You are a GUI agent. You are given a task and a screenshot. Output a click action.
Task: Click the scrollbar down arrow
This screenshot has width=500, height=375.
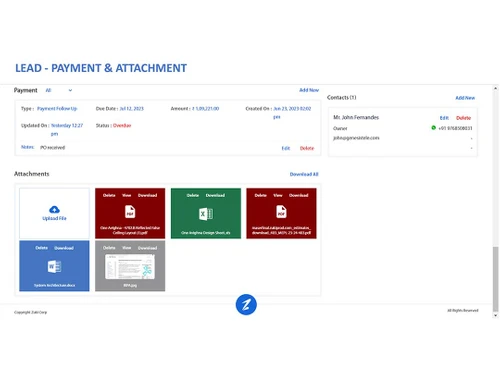tap(496, 315)
